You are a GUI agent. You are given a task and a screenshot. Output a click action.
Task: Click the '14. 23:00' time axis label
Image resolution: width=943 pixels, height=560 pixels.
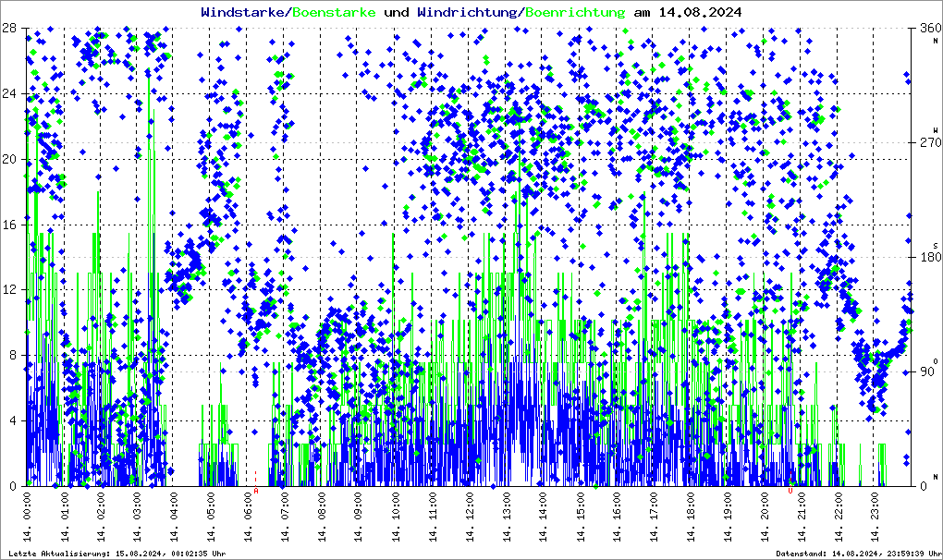pyautogui.click(x=875, y=517)
